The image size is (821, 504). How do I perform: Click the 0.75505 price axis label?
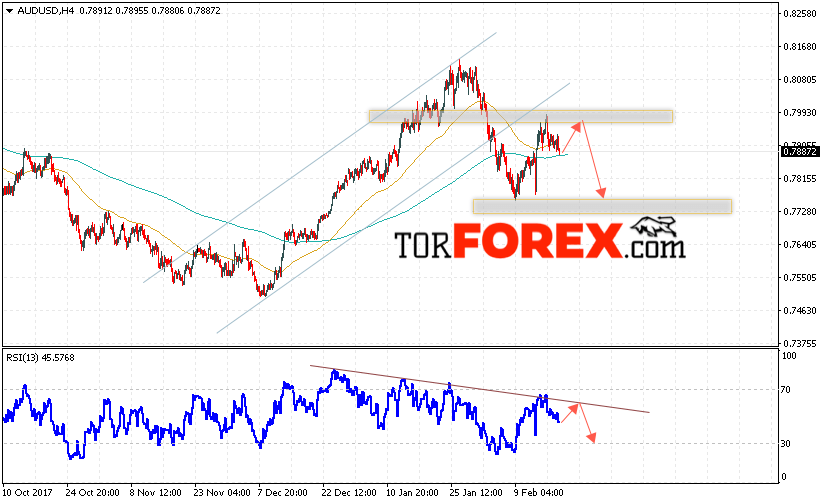click(800, 277)
